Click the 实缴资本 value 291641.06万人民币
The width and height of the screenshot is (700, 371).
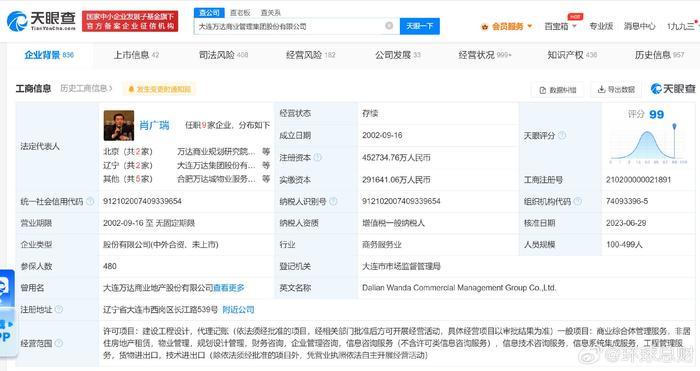point(396,179)
